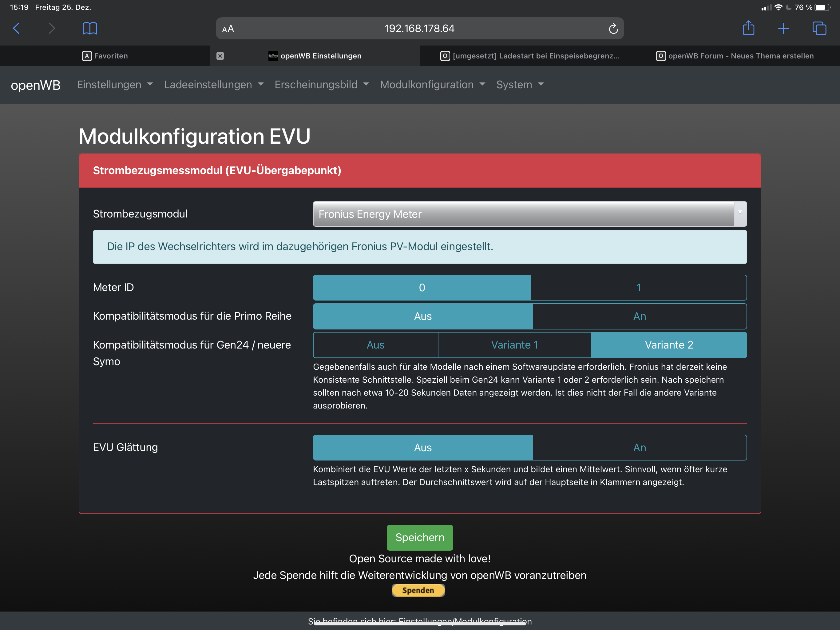Tap the Safari forward arrow

click(52, 29)
